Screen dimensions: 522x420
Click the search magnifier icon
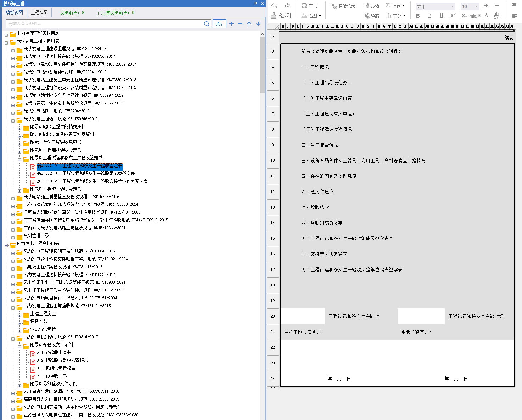click(x=207, y=24)
